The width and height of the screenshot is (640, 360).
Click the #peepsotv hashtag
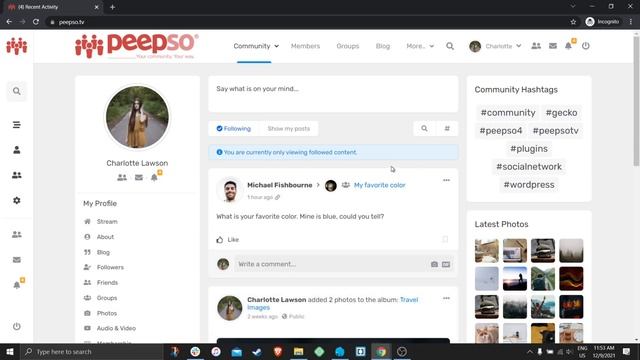coord(556,131)
